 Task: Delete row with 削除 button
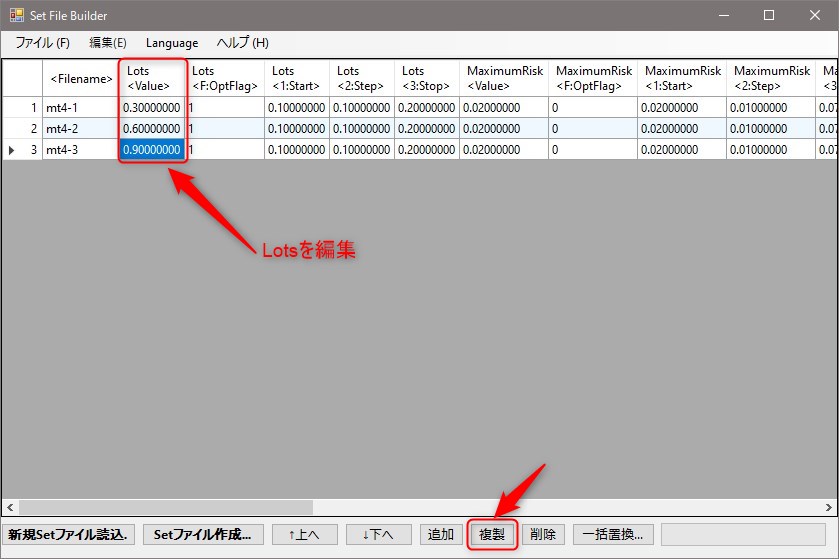pos(543,534)
